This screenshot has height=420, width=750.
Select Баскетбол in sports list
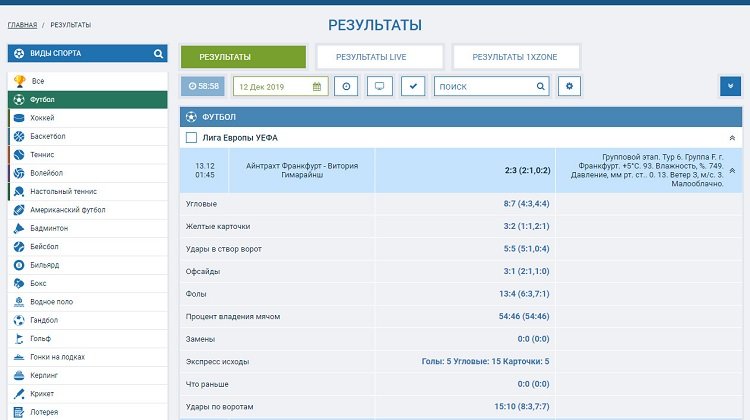pos(88,136)
